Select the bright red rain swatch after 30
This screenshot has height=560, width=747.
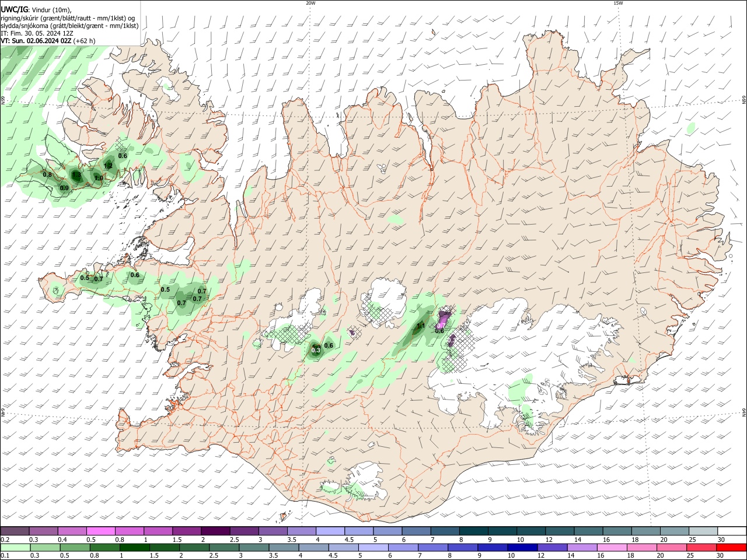pyautogui.click(x=731, y=547)
